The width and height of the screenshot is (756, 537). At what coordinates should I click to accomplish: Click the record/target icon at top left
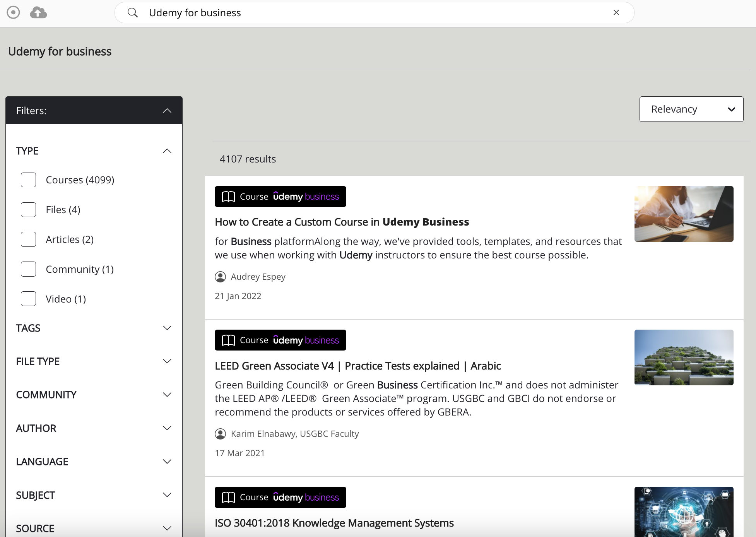tap(14, 12)
